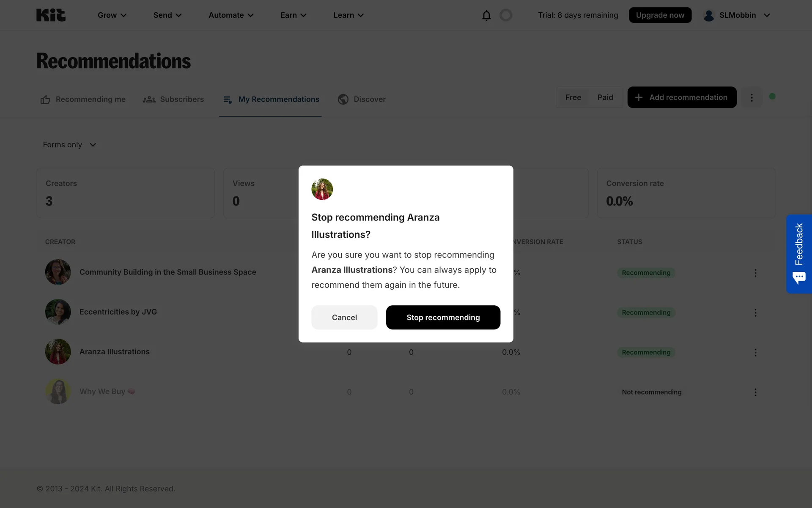The height and width of the screenshot is (508, 812).
Task: Open the notifications bell
Action: tap(486, 15)
